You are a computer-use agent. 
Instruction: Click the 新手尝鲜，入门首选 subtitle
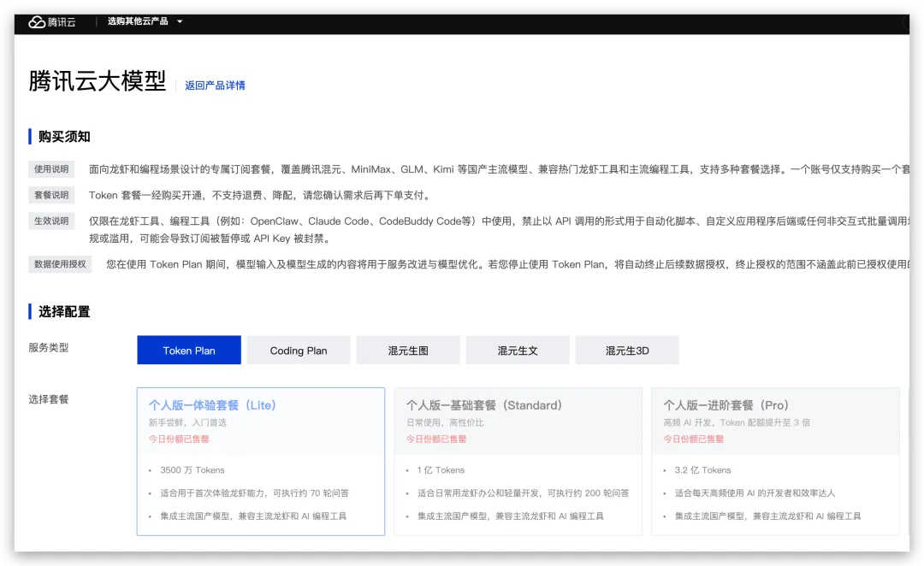point(187,422)
